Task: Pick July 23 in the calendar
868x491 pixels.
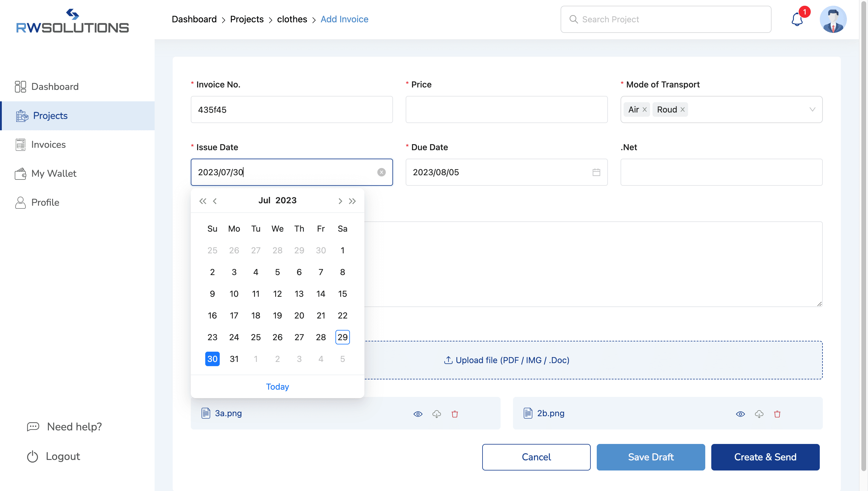Action: click(212, 337)
